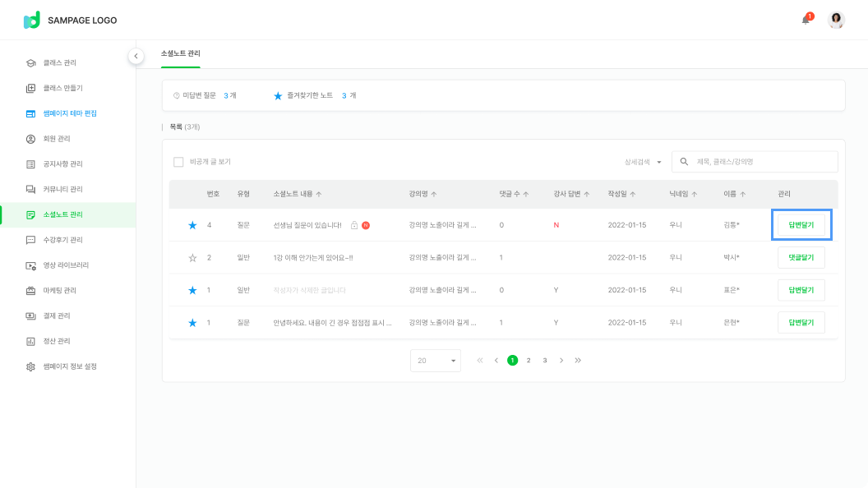The image size is (868, 488).
Task: Open the 상세검색 dropdown
Action: coord(643,162)
